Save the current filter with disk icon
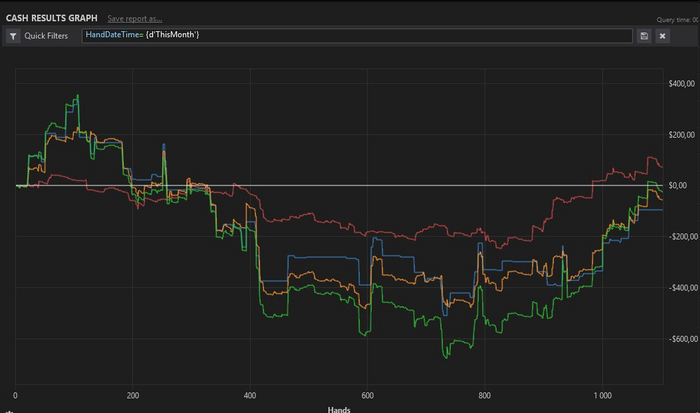The width and height of the screenshot is (700, 413). [x=644, y=36]
